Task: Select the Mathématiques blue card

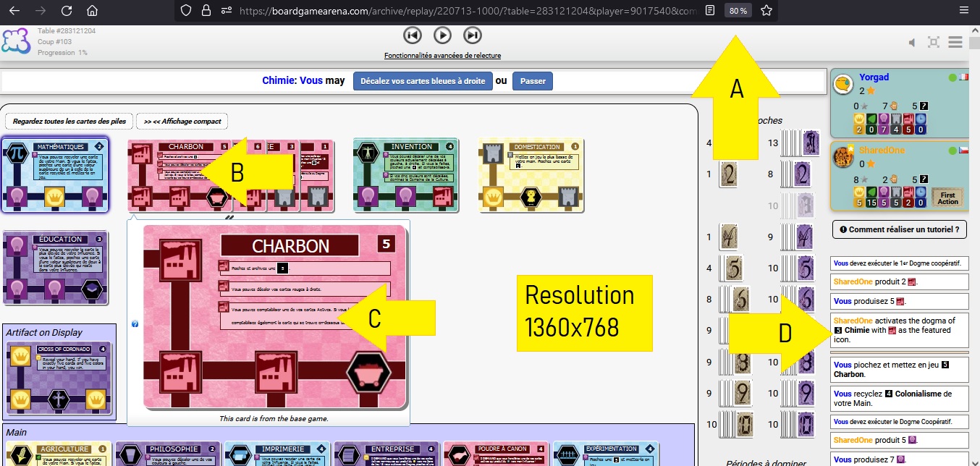Action: pos(56,174)
